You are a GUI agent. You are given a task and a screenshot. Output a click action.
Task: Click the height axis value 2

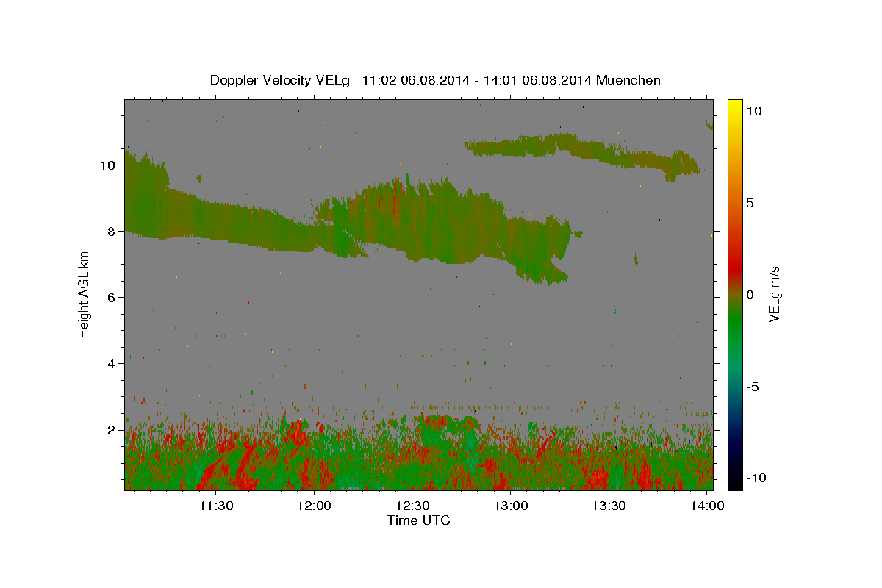point(112,430)
